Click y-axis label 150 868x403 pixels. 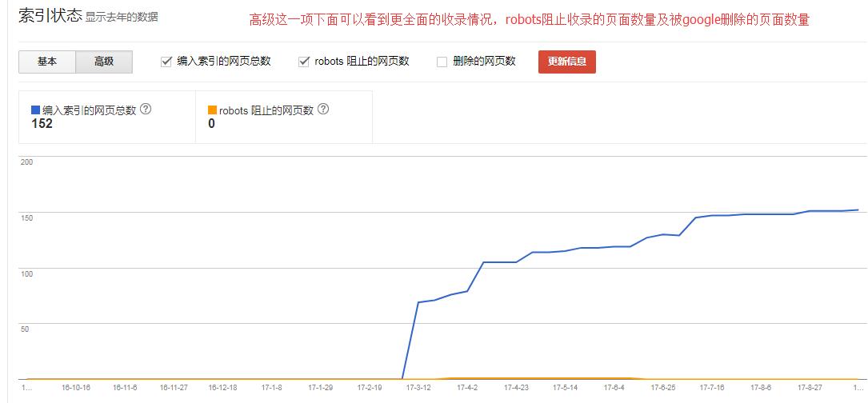26,217
